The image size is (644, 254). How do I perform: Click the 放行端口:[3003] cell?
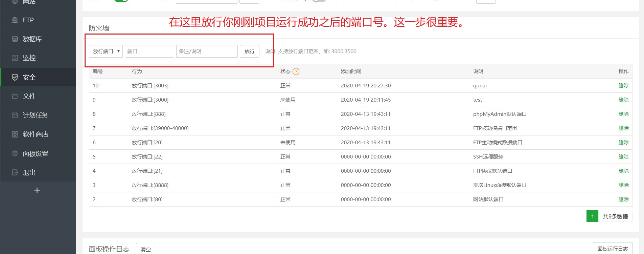click(x=150, y=86)
